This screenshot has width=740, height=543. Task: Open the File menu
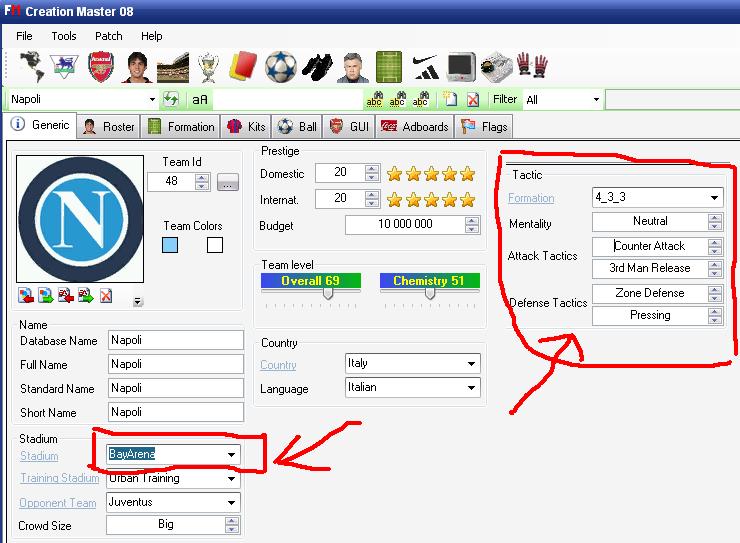24,36
